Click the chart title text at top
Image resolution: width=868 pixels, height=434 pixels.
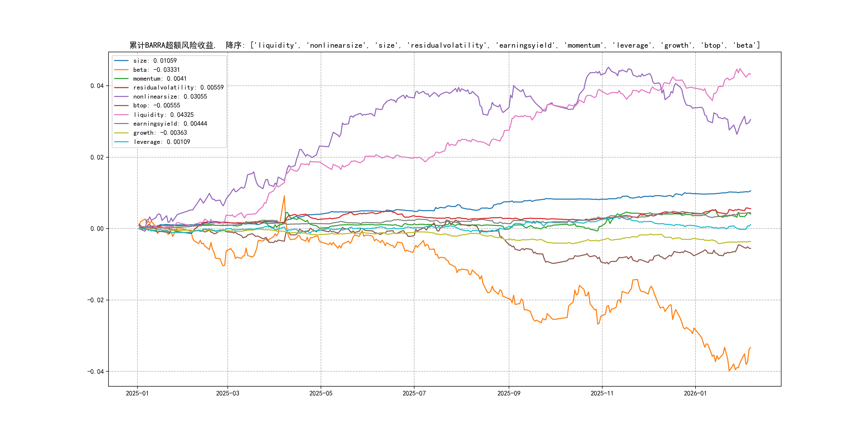444,45
